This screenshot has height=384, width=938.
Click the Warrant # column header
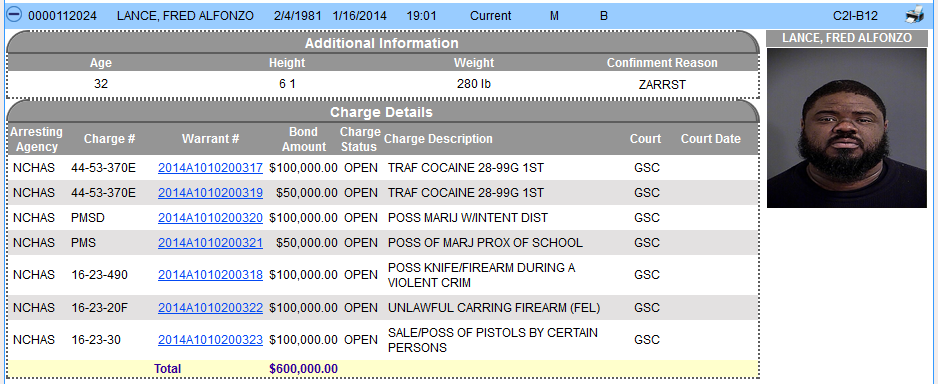pos(211,139)
